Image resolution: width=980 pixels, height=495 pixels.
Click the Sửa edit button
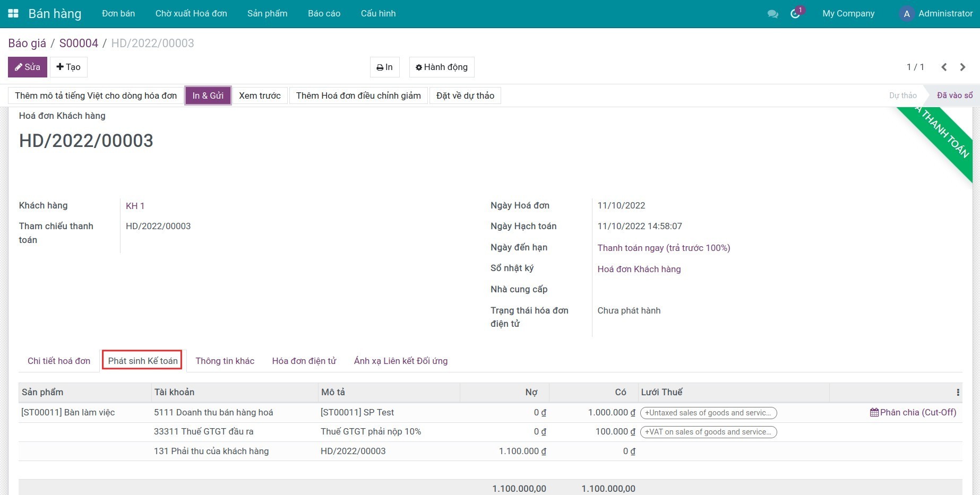28,67
